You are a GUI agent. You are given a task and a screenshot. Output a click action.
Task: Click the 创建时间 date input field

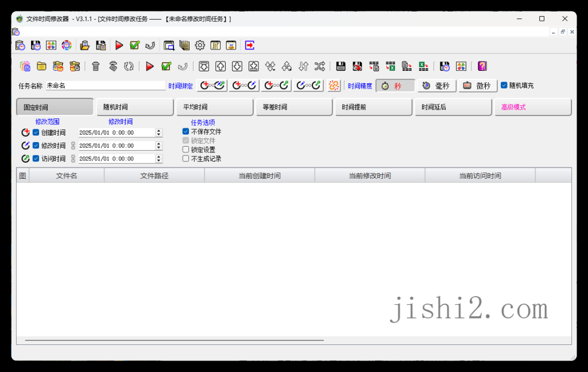pyautogui.click(x=117, y=132)
